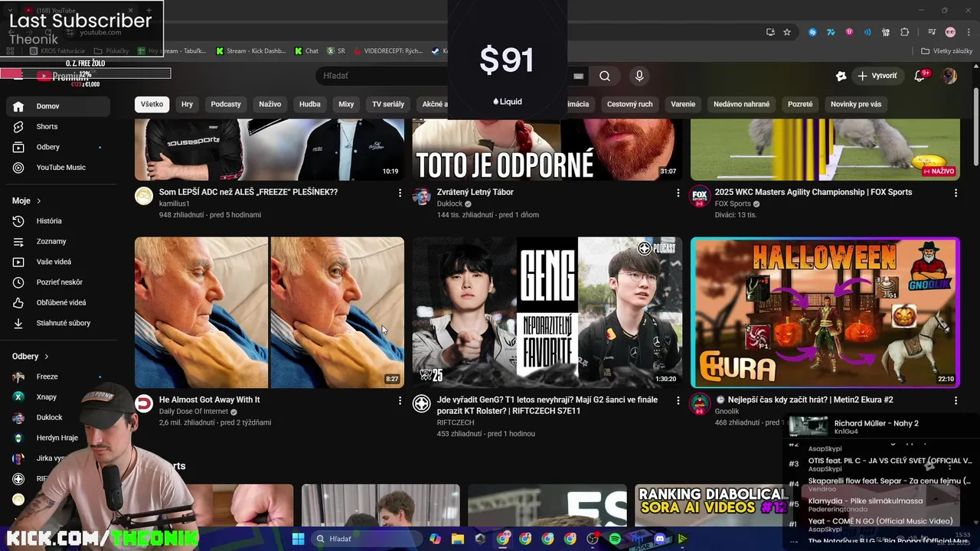Click the Playables star icon next to Vytvoriť
Image resolution: width=980 pixels, height=551 pixels.
(841, 76)
